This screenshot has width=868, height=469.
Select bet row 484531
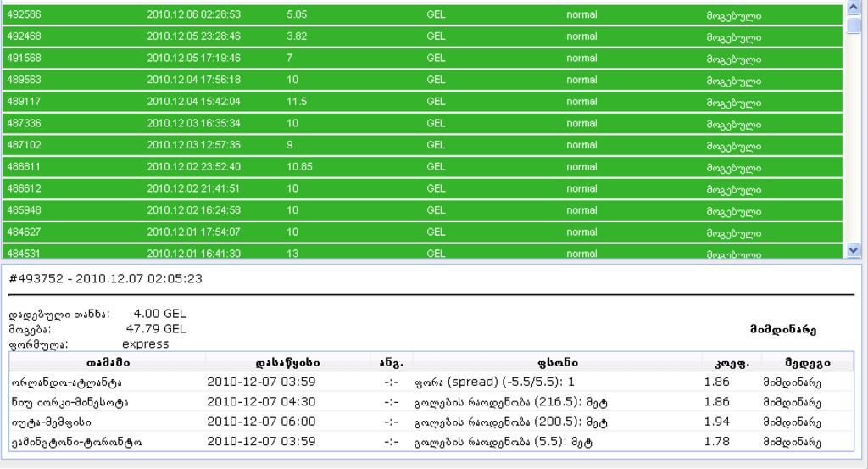click(422, 251)
